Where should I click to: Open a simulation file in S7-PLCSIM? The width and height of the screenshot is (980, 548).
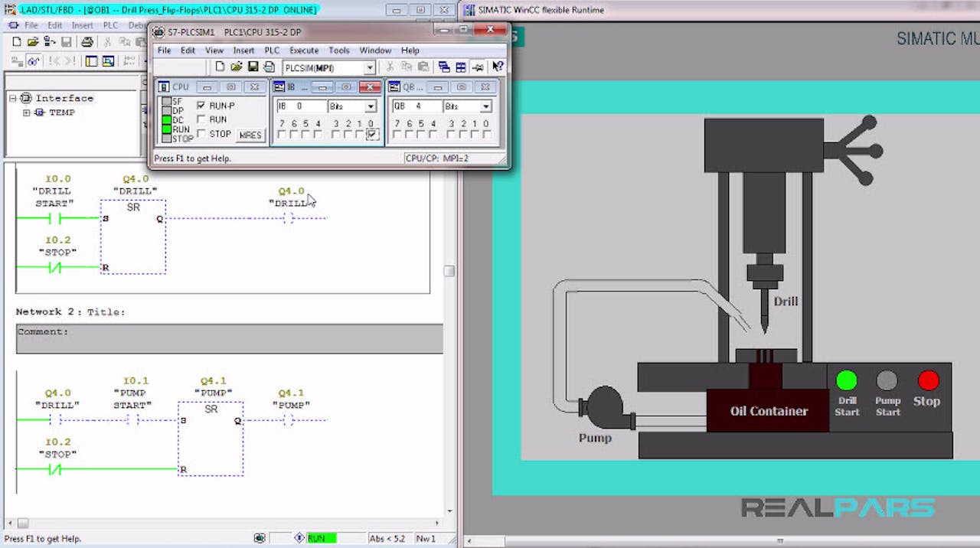237,67
